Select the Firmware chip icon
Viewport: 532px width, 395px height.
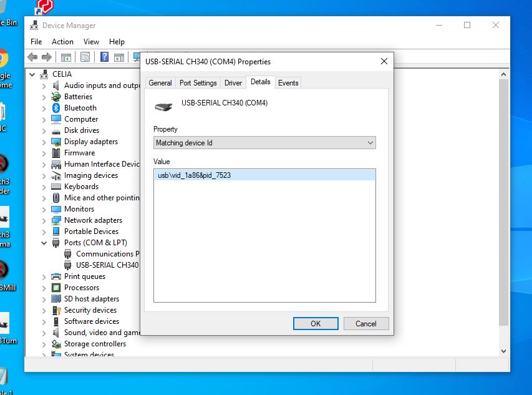pos(56,153)
